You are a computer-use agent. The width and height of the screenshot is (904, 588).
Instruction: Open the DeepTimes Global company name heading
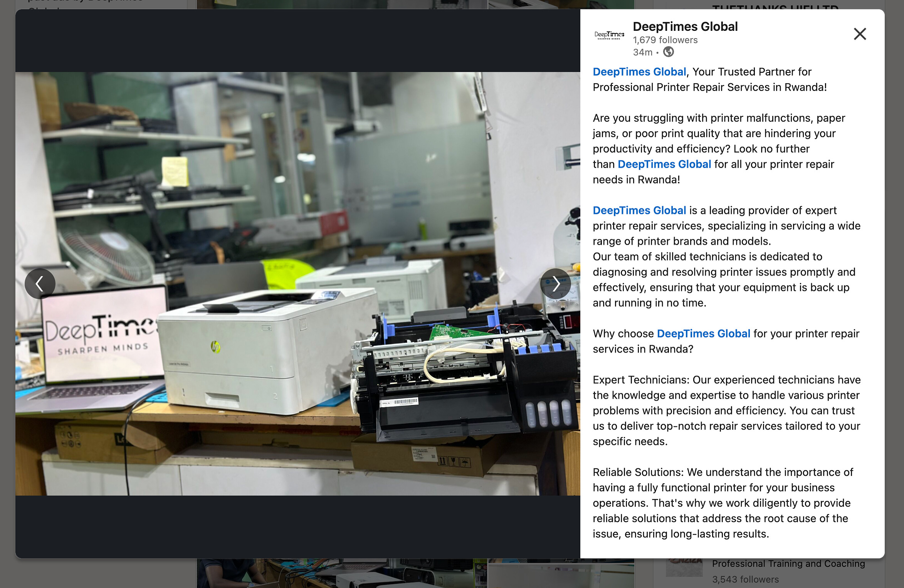coord(686,26)
